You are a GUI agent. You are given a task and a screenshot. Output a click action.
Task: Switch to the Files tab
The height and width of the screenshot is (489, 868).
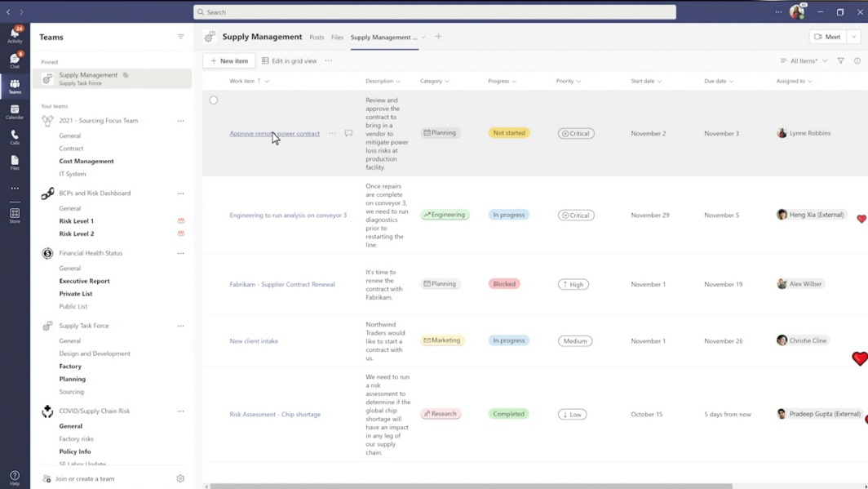[x=337, y=37]
